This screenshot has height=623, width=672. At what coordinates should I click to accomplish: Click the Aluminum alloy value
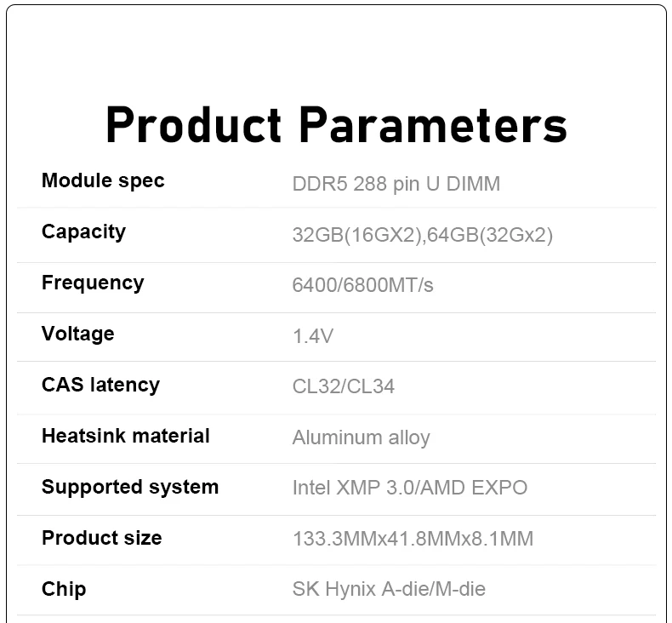pos(361,437)
